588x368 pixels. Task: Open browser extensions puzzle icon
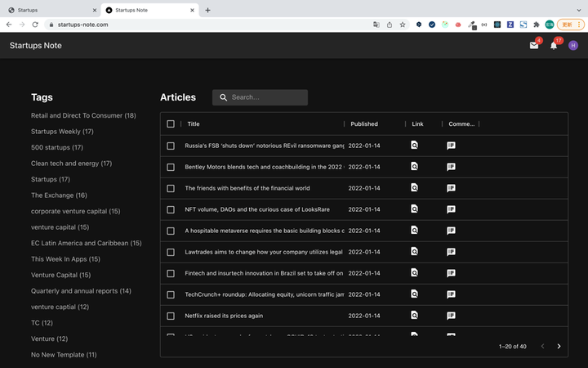pos(537,25)
